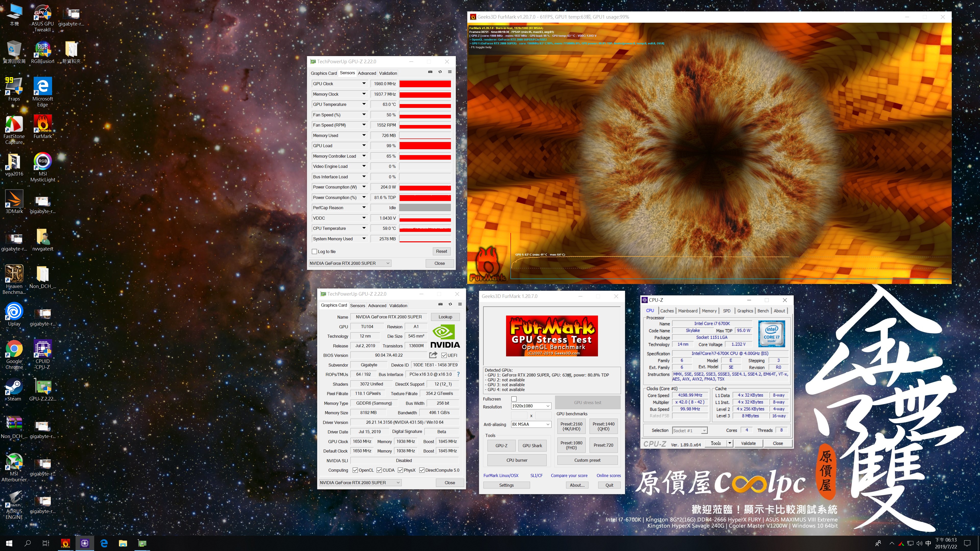Toggle the PhysX checkbox

pos(400,470)
